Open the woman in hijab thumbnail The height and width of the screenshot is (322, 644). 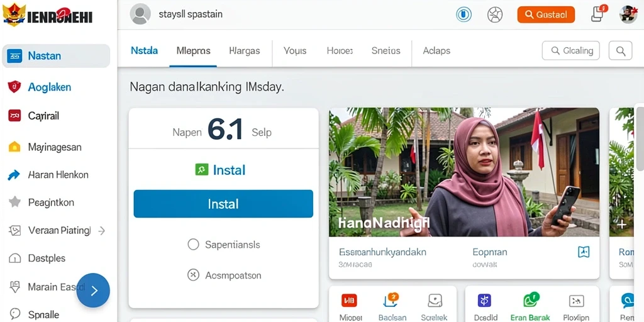pyautogui.click(x=464, y=172)
